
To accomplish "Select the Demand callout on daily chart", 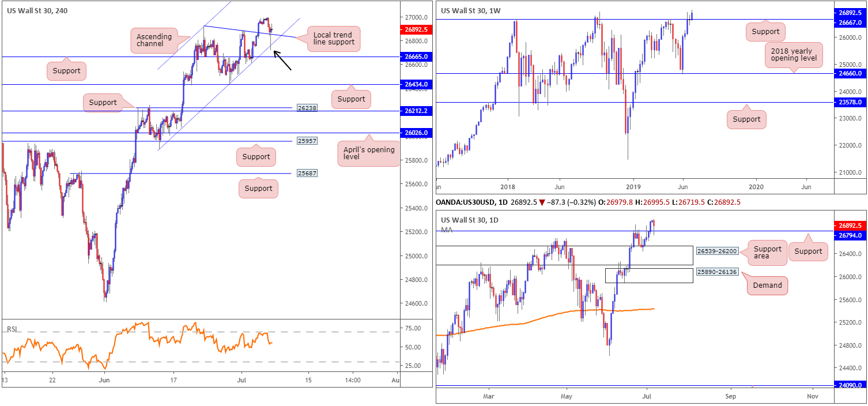I will (768, 285).
